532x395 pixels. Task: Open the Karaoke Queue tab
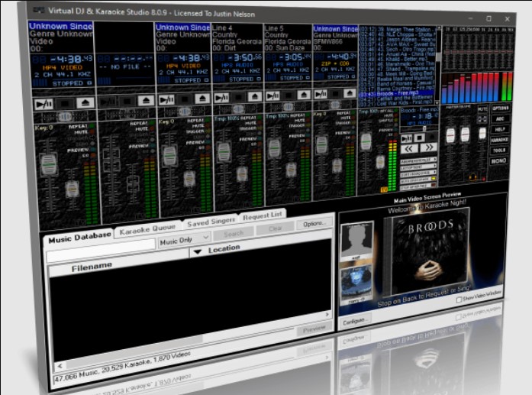pos(147,230)
